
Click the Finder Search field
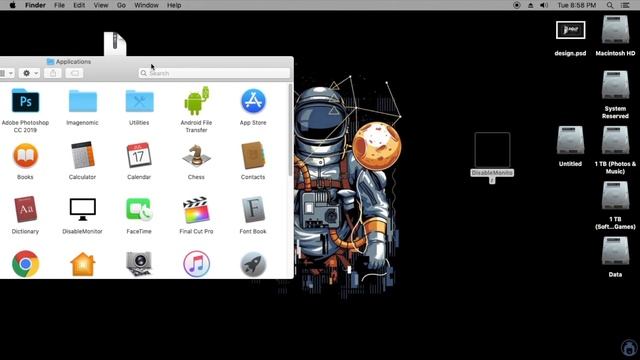coord(214,73)
